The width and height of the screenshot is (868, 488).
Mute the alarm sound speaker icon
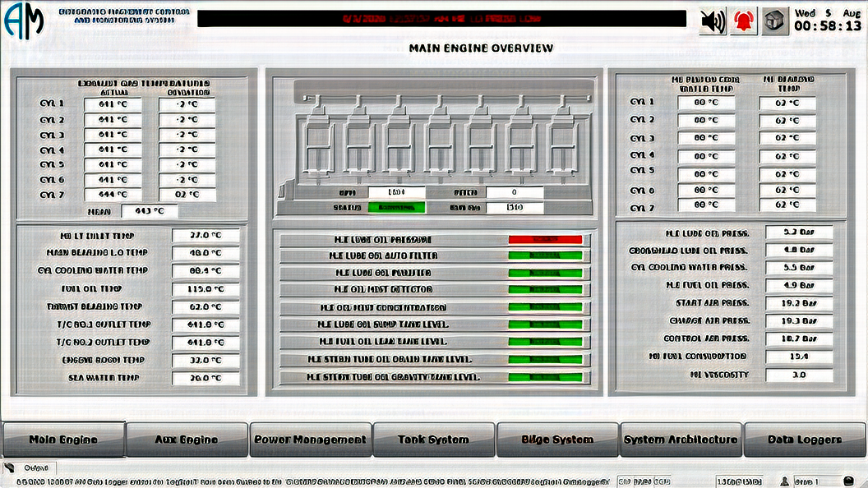(713, 21)
